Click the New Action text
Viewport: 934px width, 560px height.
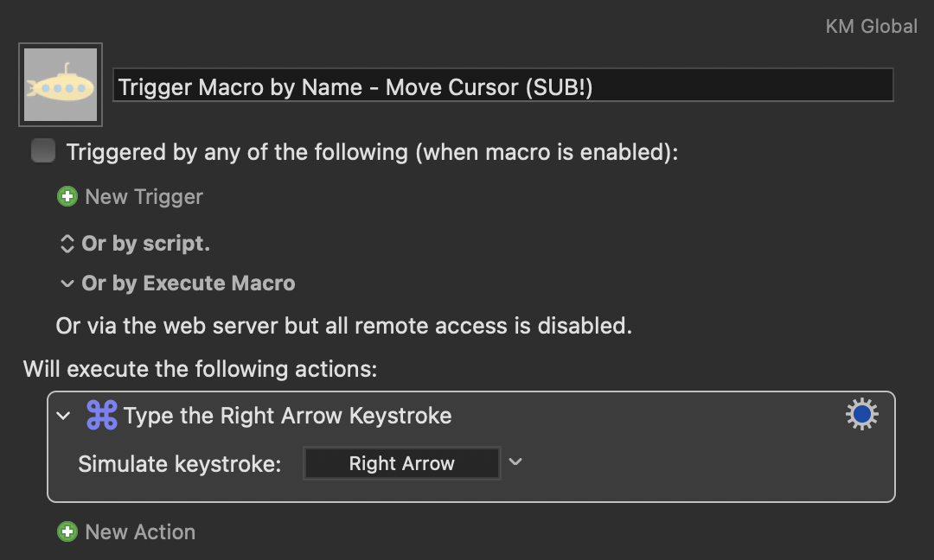141,532
